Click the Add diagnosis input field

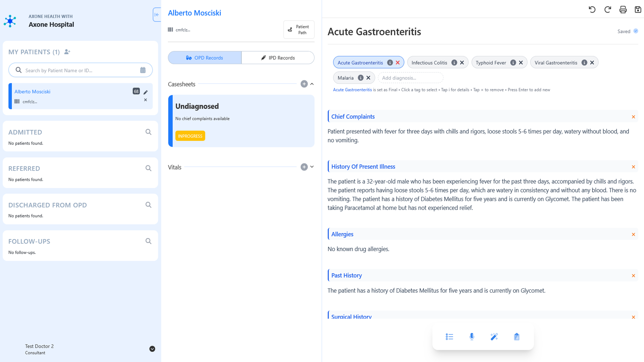(410, 78)
